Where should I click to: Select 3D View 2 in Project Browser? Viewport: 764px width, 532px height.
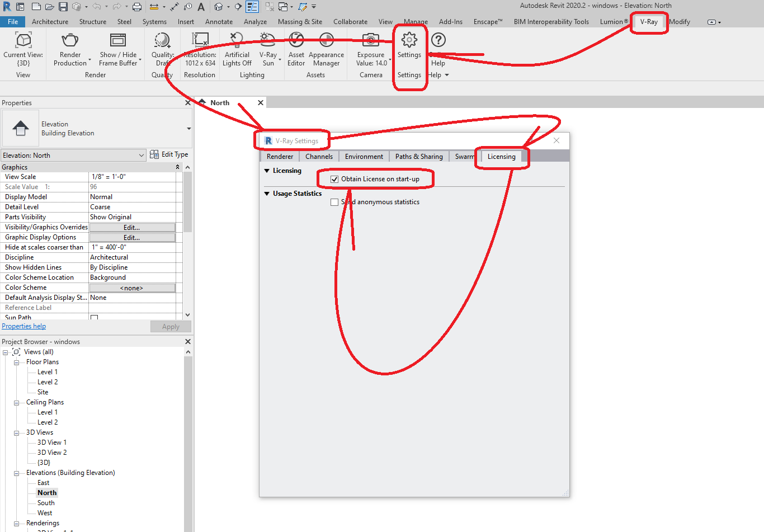(x=52, y=453)
